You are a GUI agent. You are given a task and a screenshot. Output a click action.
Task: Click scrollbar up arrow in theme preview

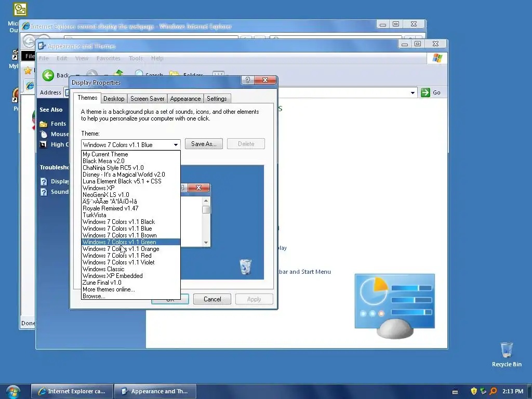(206, 201)
